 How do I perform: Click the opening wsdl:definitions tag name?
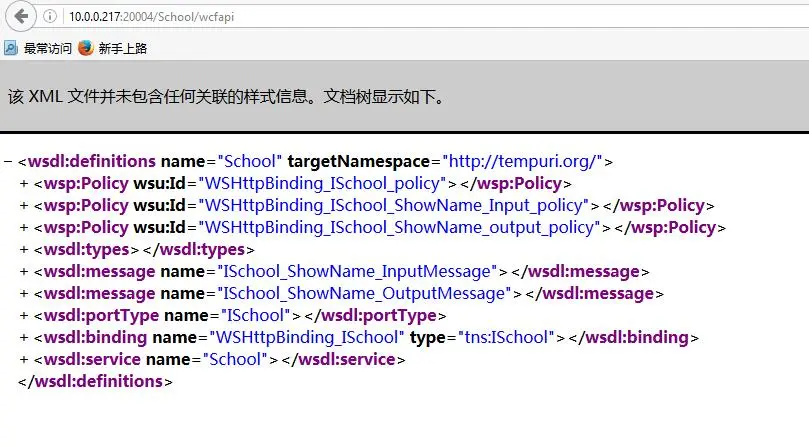tap(92, 162)
